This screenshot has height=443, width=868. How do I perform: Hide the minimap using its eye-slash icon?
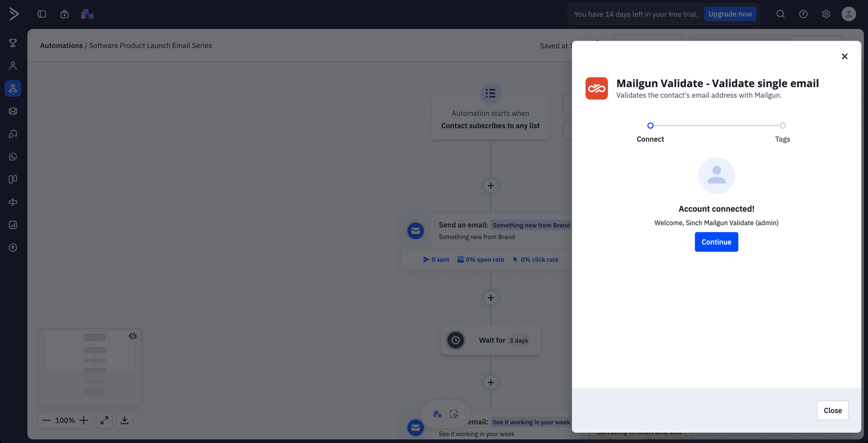pos(133,337)
